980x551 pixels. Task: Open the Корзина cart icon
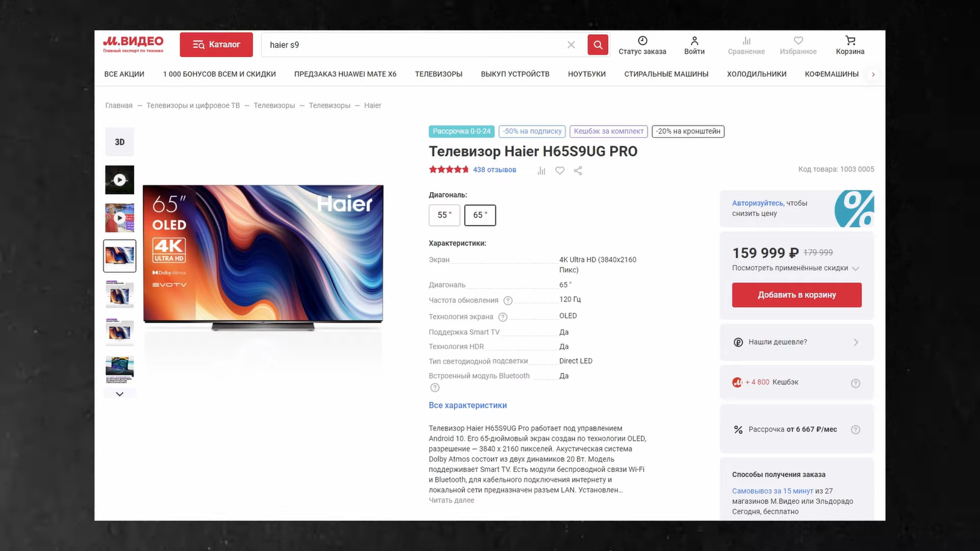tap(850, 41)
